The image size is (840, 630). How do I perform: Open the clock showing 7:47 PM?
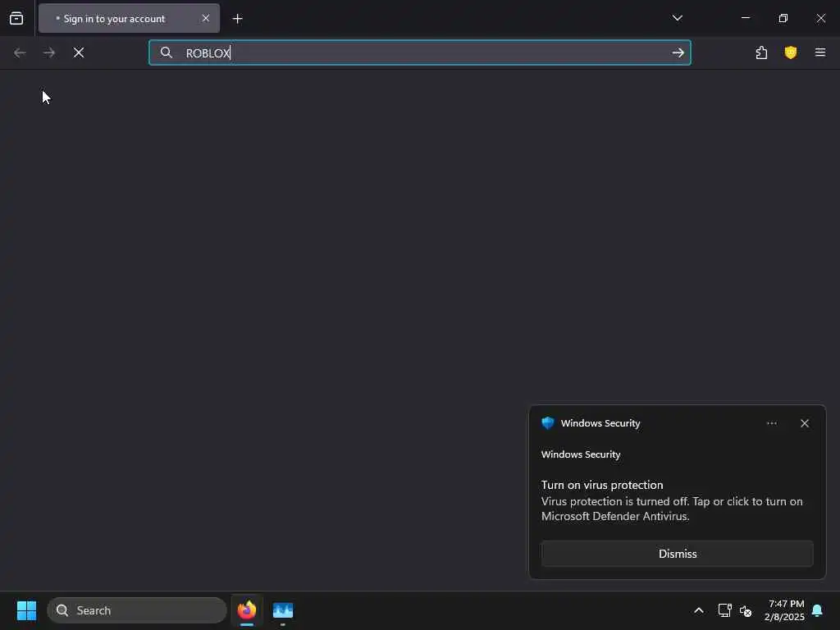pyautogui.click(x=784, y=610)
